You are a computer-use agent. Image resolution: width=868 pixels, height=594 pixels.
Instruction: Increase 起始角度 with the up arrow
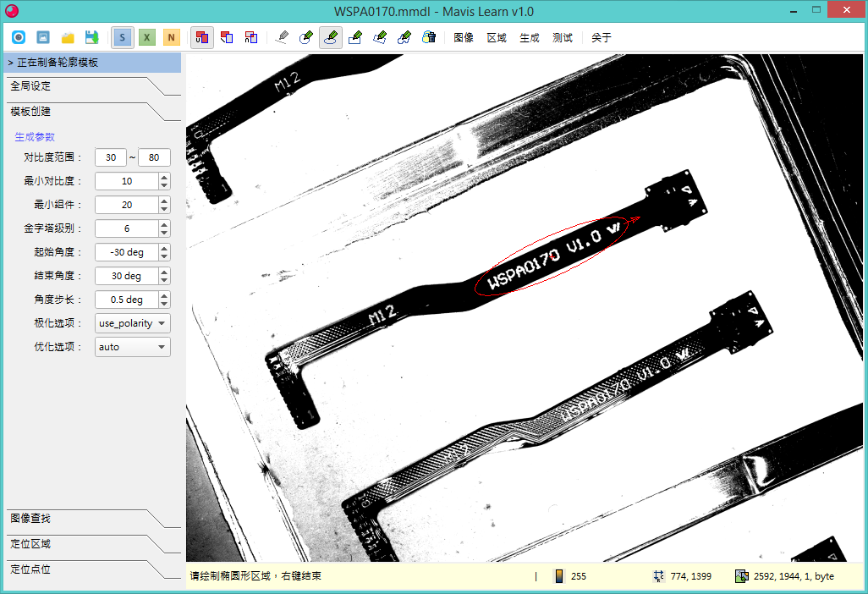click(164, 249)
